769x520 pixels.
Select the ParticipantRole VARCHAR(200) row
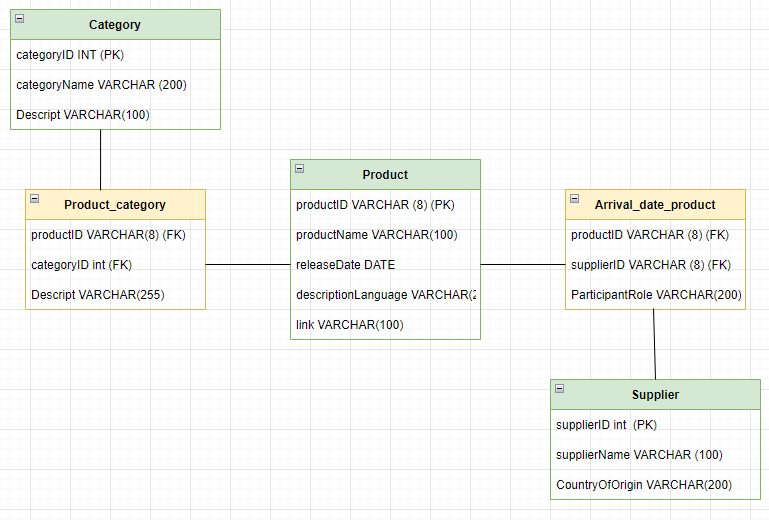click(655, 295)
